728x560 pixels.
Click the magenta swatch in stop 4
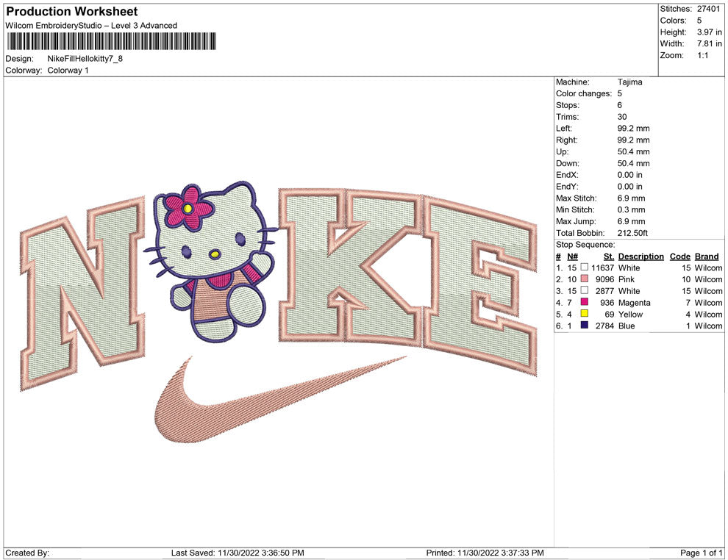coord(585,303)
